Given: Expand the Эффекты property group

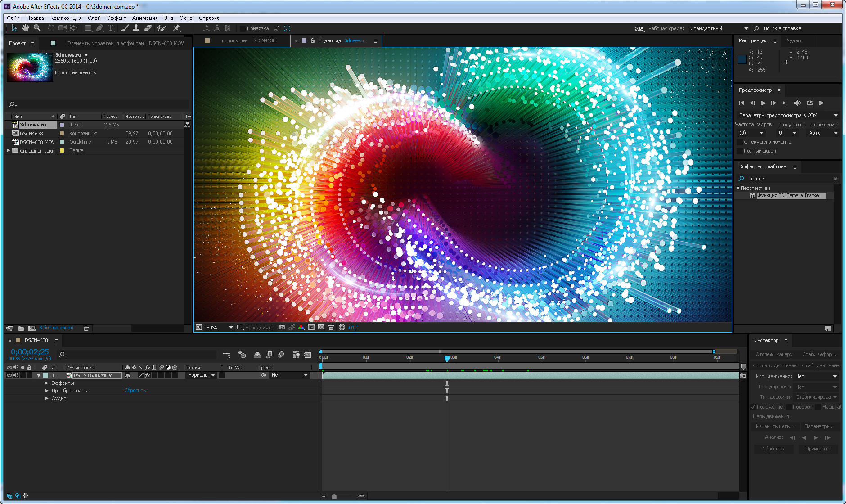Looking at the screenshot, I should 46,383.
